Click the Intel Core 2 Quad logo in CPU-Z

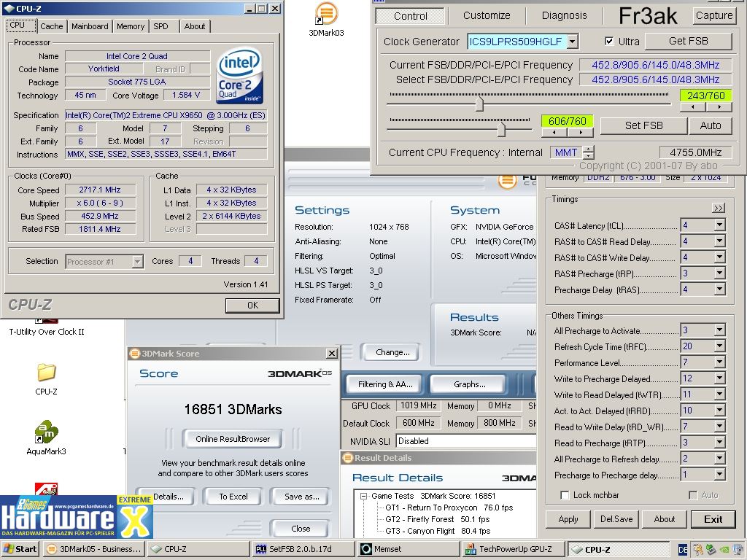point(239,75)
